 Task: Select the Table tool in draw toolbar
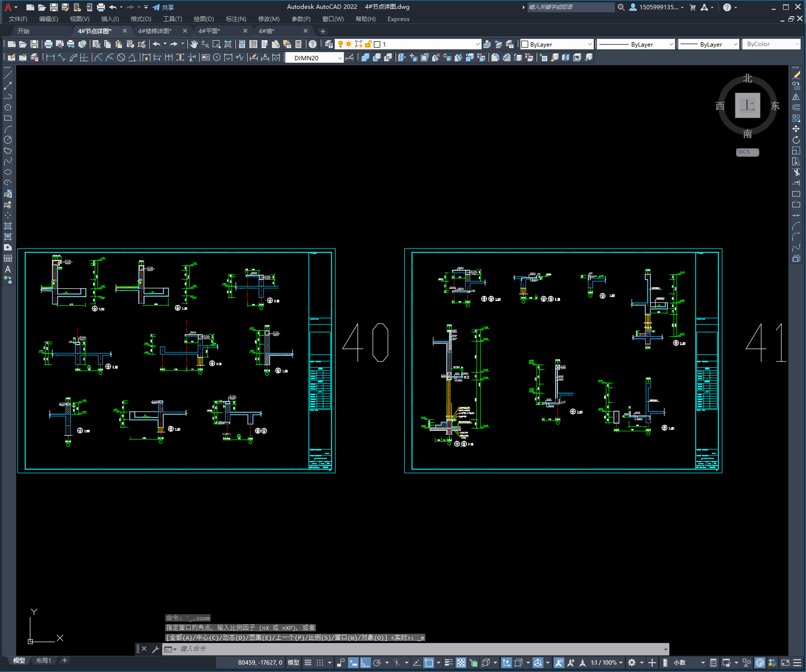coord(8,258)
